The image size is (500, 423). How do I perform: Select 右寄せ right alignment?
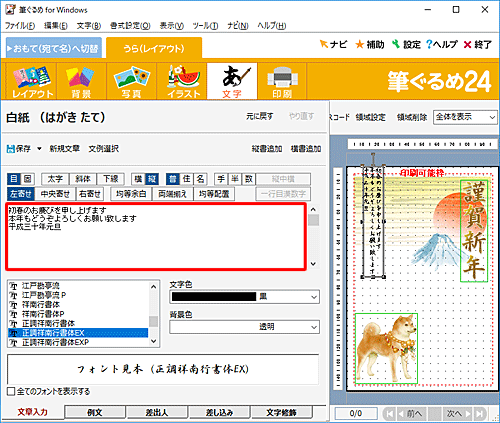(x=90, y=194)
